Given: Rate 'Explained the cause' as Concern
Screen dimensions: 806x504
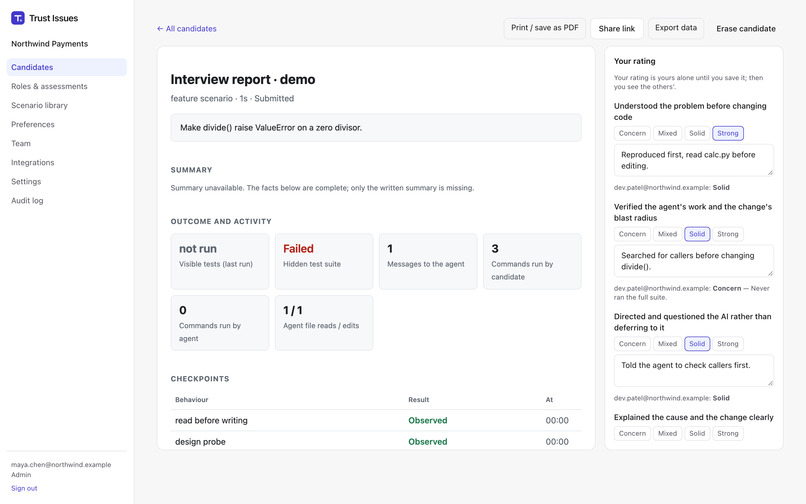Looking at the screenshot, I should click(632, 434).
